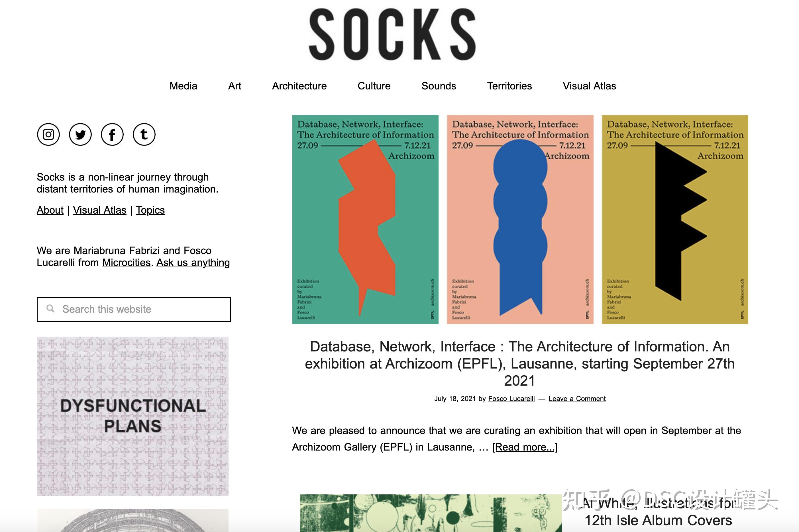Screen dimensions: 799x532
Task: Open the Read more link
Action: [524, 447]
